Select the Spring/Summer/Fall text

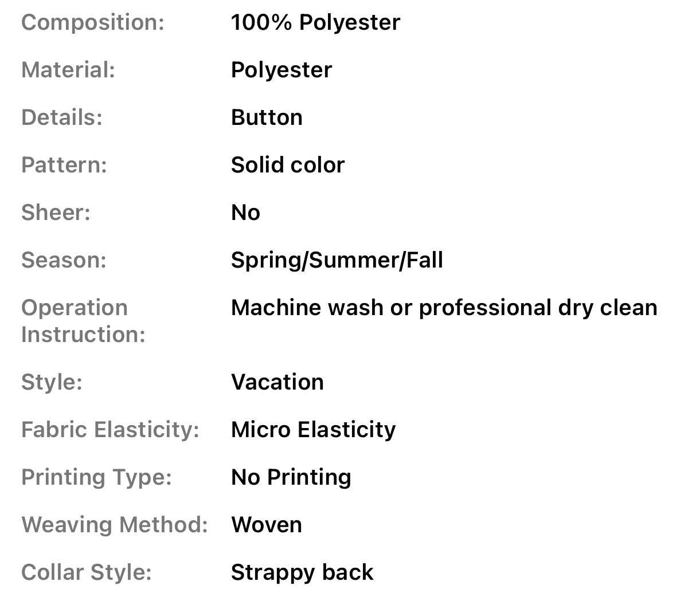pyautogui.click(x=337, y=260)
